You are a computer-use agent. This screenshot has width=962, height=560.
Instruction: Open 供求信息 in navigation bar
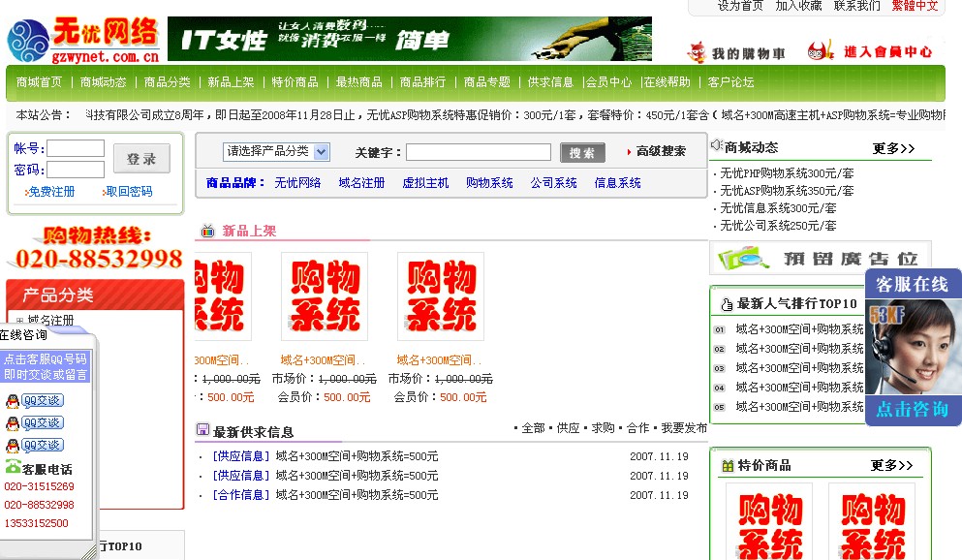(550, 82)
